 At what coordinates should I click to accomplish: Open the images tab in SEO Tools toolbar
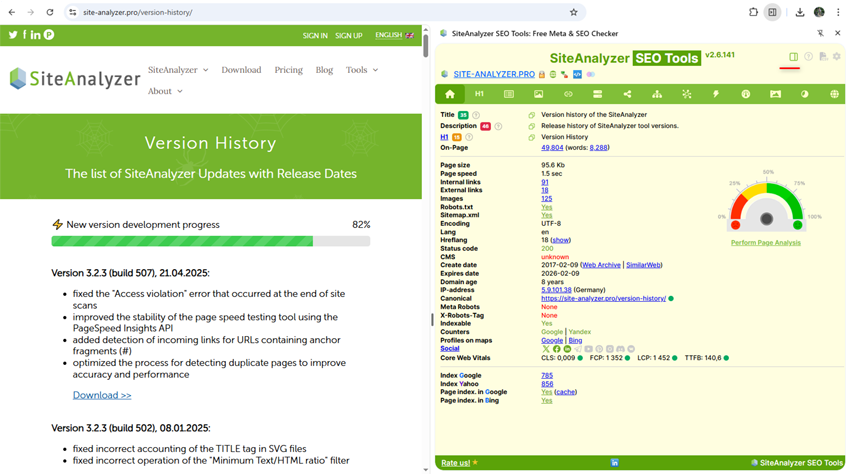pos(538,94)
